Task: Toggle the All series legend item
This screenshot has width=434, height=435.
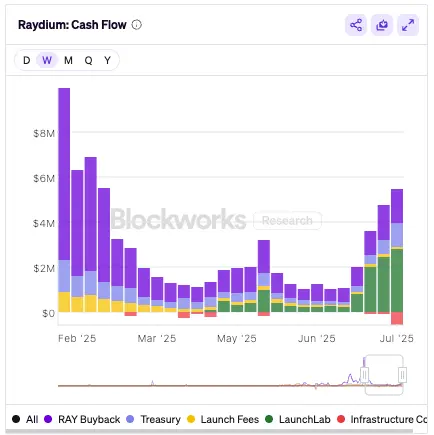Action: point(25,419)
